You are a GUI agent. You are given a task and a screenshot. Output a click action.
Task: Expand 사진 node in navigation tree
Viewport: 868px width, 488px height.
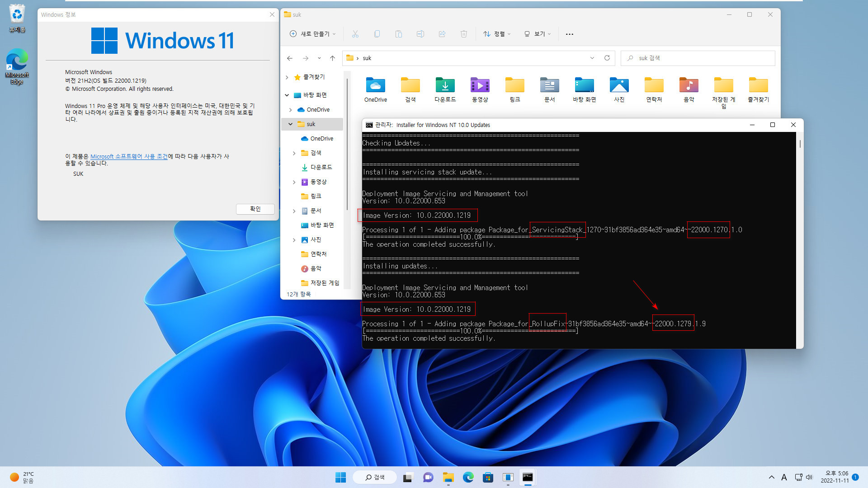294,240
